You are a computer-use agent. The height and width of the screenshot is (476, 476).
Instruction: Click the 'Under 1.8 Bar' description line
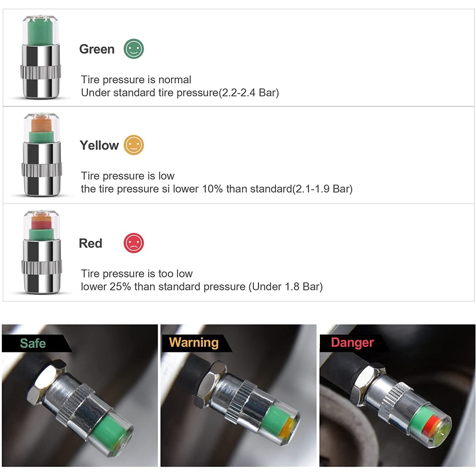[x=202, y=286]
